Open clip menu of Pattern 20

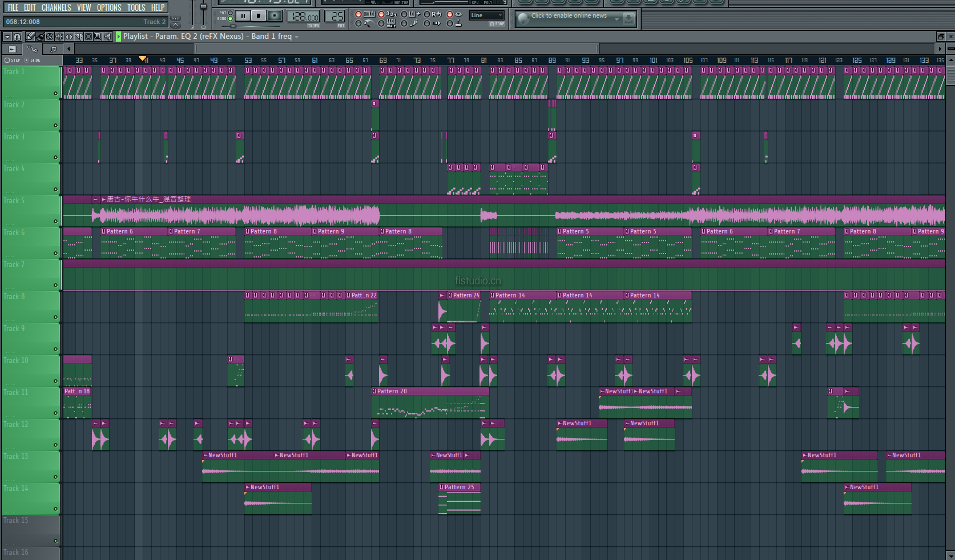point(374,392)
